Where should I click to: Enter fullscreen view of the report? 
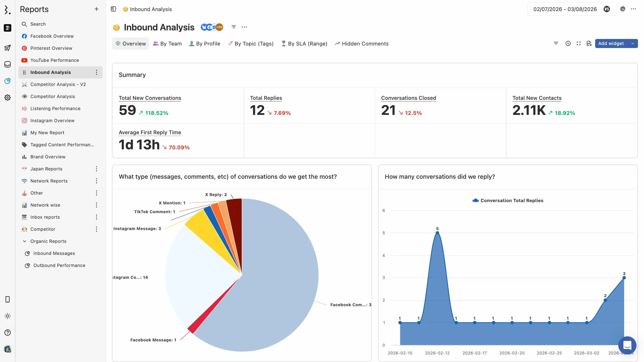579,43
